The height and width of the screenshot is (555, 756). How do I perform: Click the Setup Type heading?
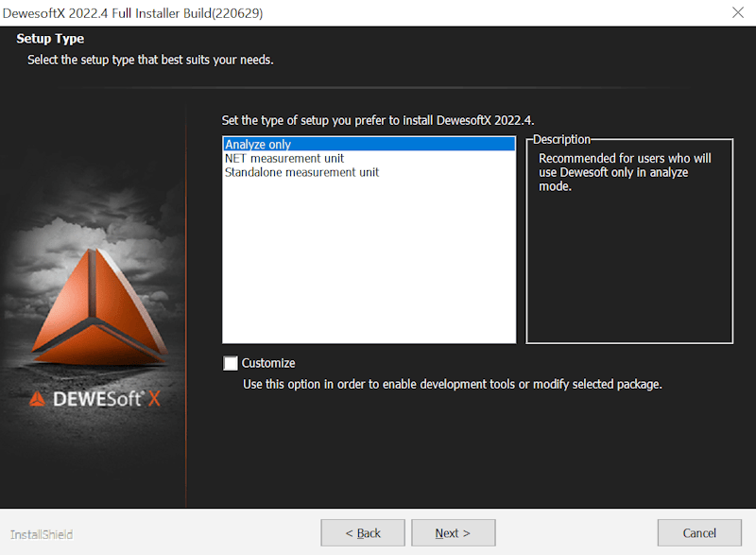click(50, 39)
